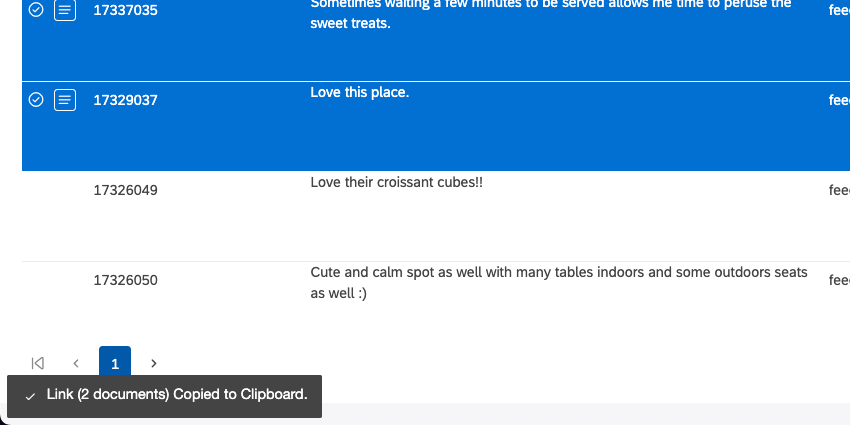
Task: Deselect the row 17337035 check circle
Action: (x=36, y=10)
